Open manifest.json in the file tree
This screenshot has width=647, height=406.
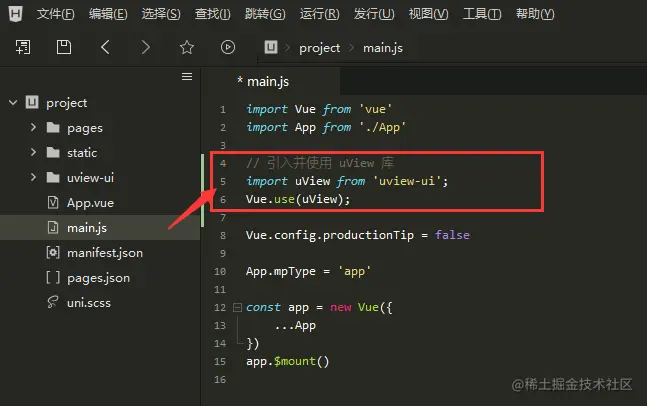(105, 253)
